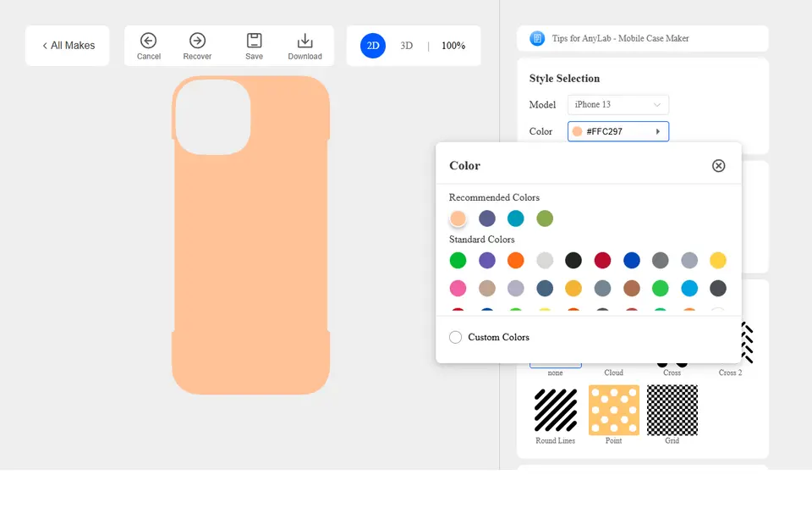
Task: Pick the standard sky blue swatch
Action: coord(689,288)
